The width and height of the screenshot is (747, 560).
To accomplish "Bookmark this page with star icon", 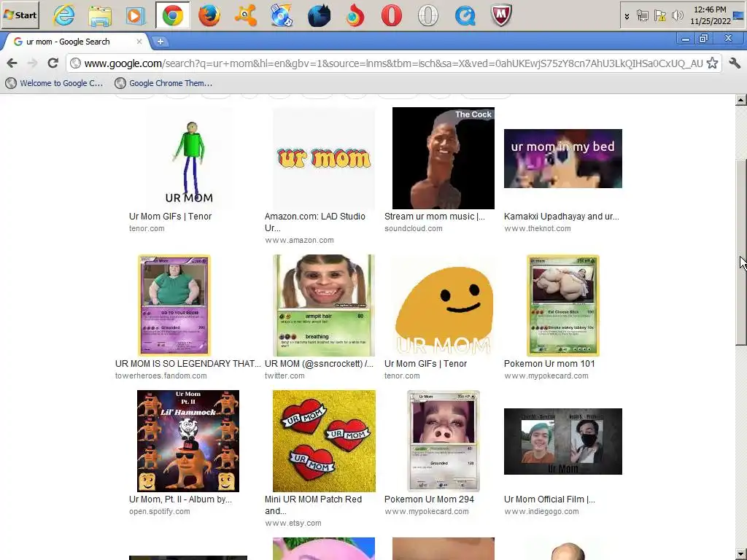I will click(x=712, y=63).
